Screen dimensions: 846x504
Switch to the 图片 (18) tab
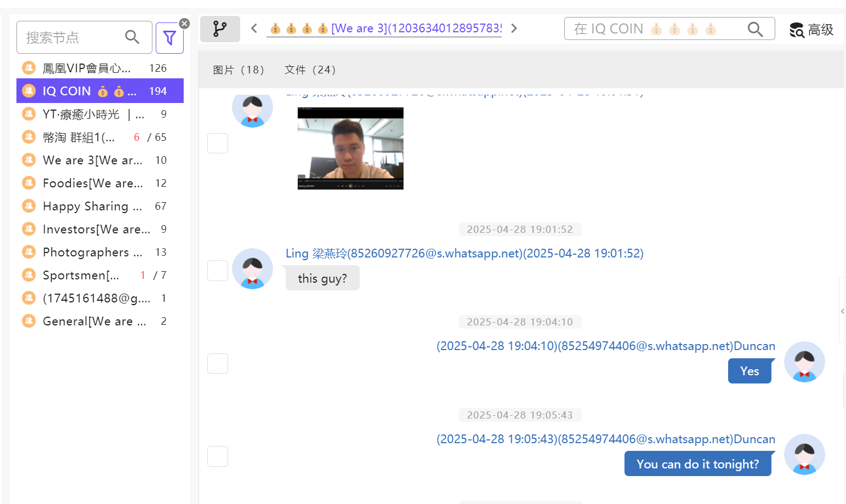[239, 70]
